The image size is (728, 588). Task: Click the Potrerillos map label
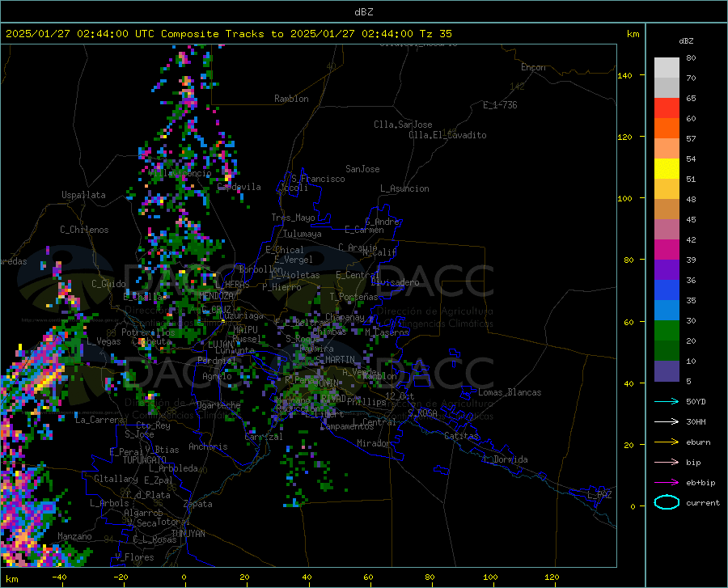[x=148, y=332]
